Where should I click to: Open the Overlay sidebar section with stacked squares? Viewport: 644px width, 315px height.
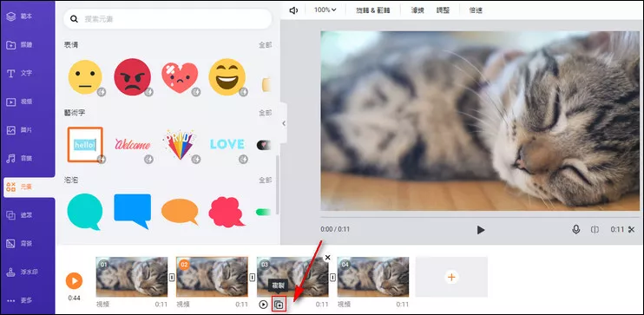click(19, 215)
